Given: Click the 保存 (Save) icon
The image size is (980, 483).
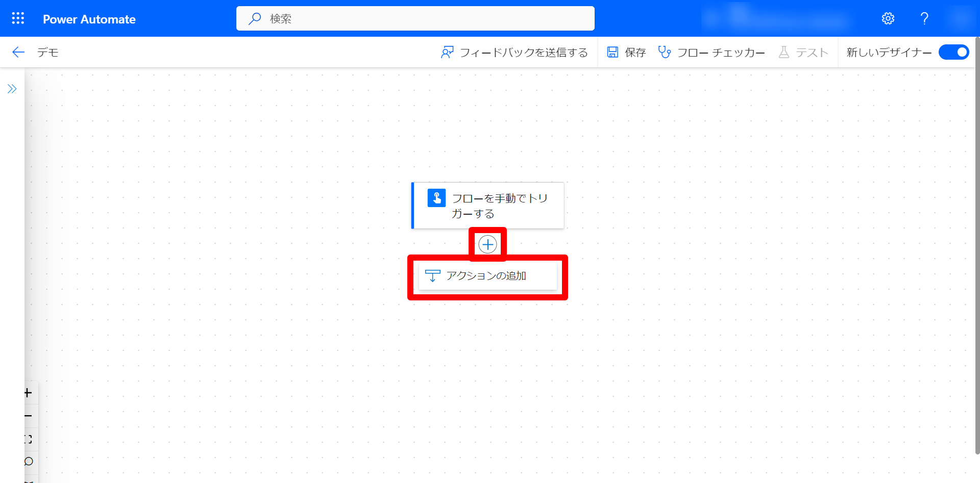Looking at the screenshot, I should [x=612, y=52].
